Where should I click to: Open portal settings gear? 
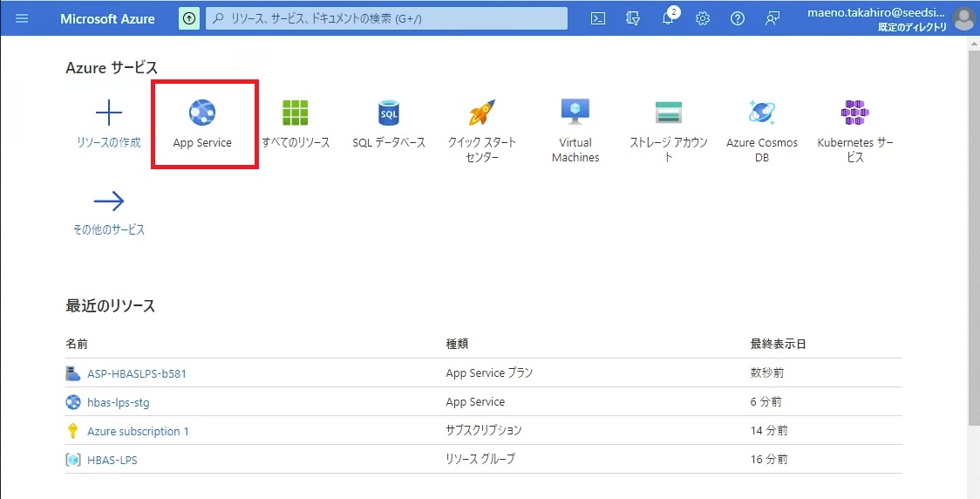(x=703, y=18)
